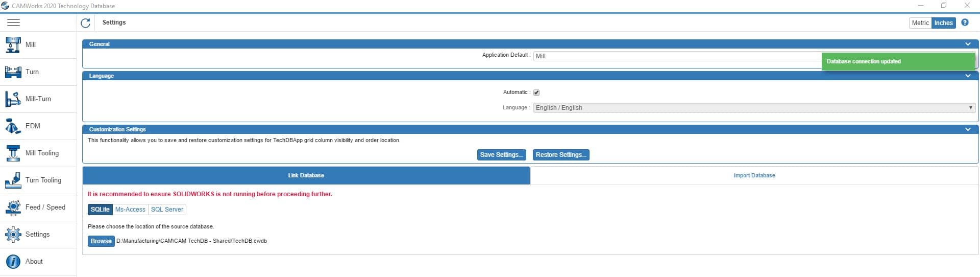Click the Feed / Speed label
This screenshot has height=277, width=980.
pyautogui.click(x=45, y=207)
